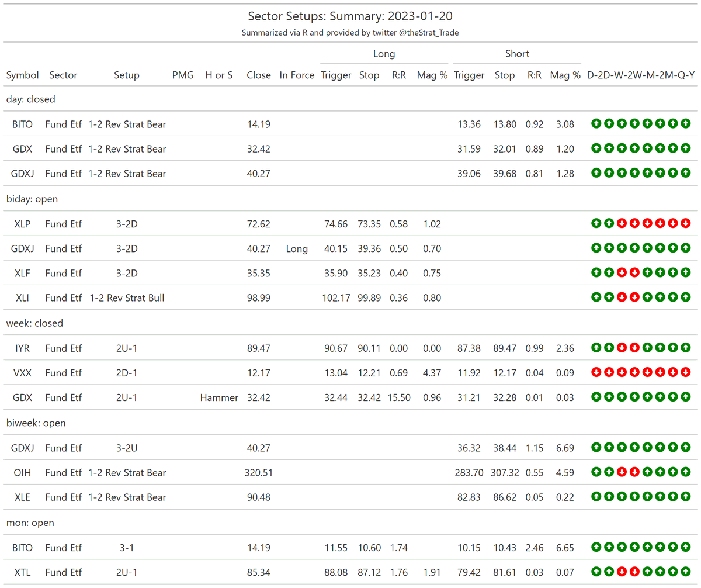
Task: Click the W-column red arrow in XLF row
Action: tap(622, 272)
